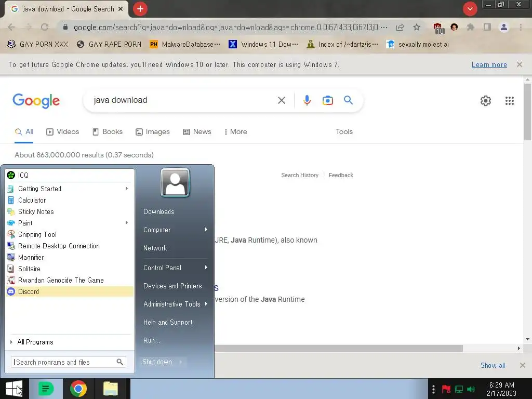Click the Search History link

300,175
